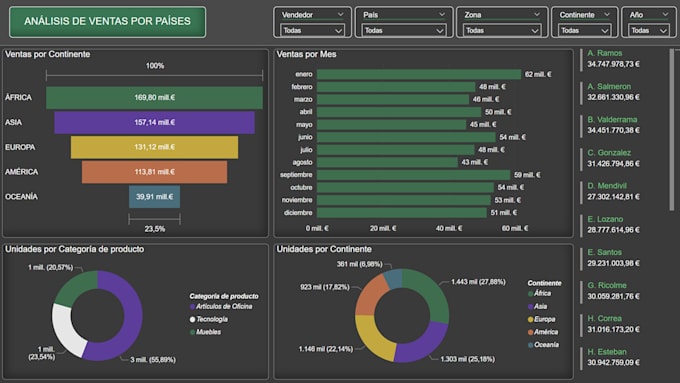Click the marzo sales bar

click(x=393, y=99)
